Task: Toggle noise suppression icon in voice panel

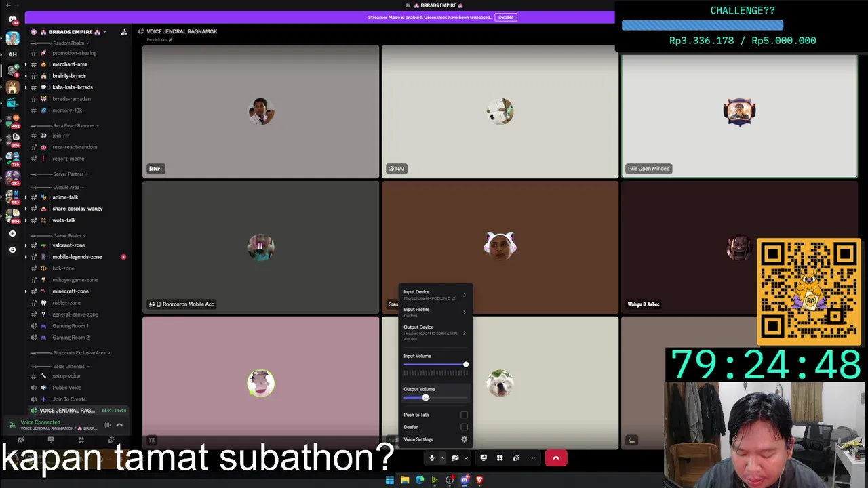Action: pos(107,425)
